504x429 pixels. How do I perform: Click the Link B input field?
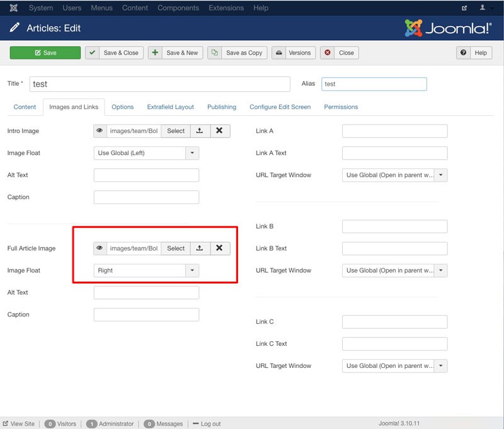(x=394, y=226)
